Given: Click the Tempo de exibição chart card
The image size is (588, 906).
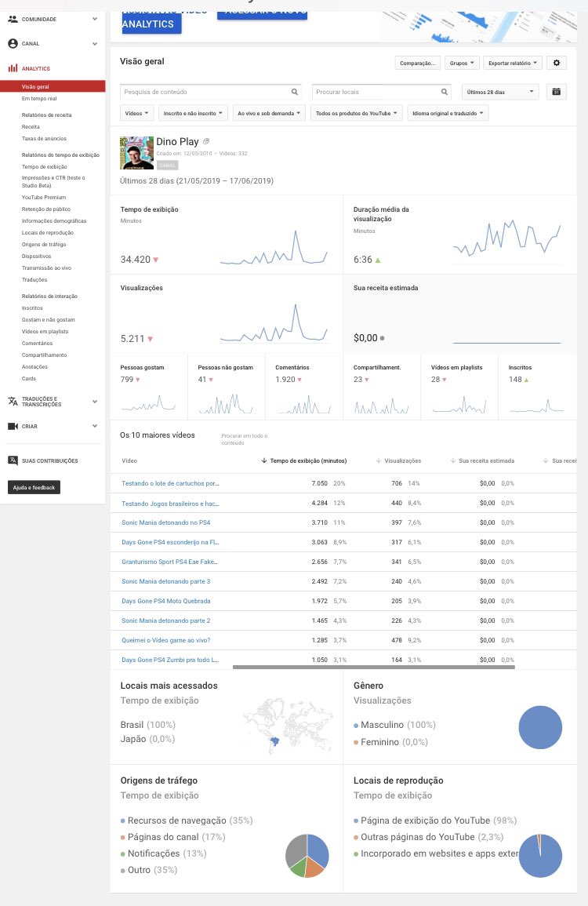Looking at the screenshot, I should pyautogui.click(x=227, y=235).
